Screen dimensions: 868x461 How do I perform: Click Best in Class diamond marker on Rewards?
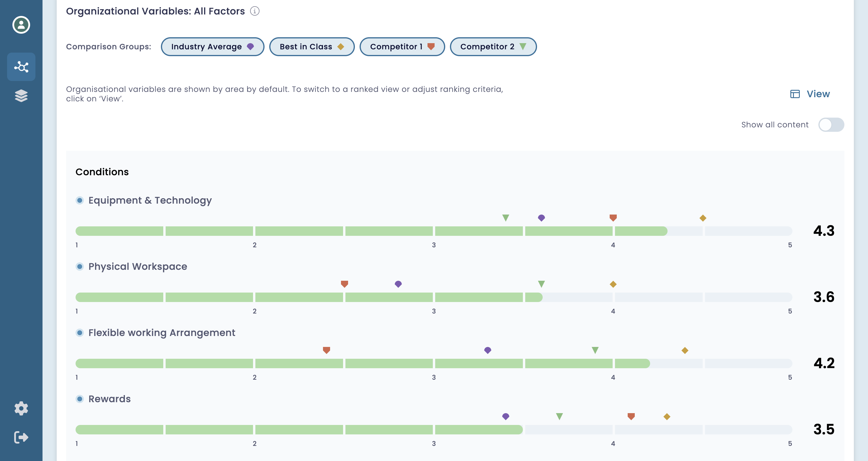click(x=667, y=416)
